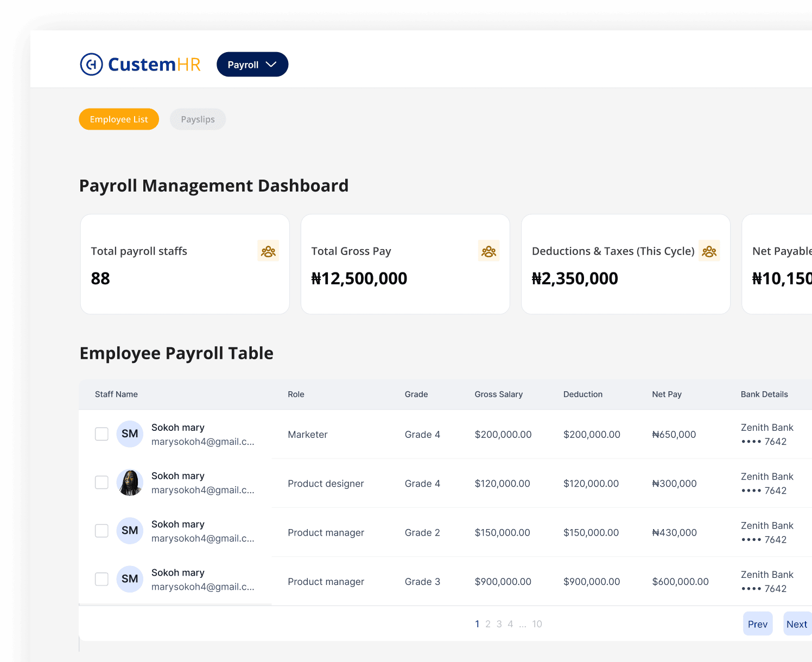This screenshot has width=812, height=662.
Task: Click the staff icon on Total payroll staffs card
Action: tap(268, 251)
